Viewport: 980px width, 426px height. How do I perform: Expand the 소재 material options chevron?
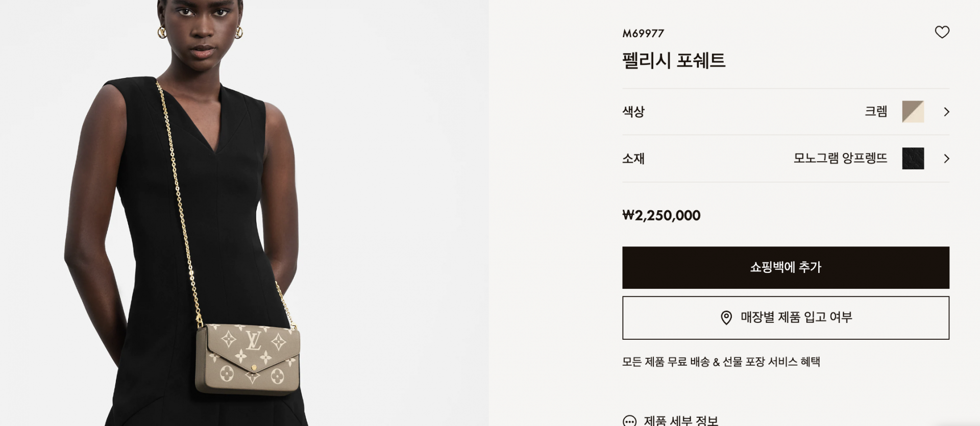tap(946, 159)
